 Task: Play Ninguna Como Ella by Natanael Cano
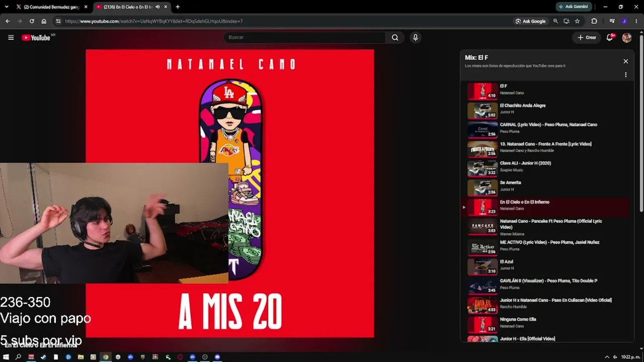[547, 324]
